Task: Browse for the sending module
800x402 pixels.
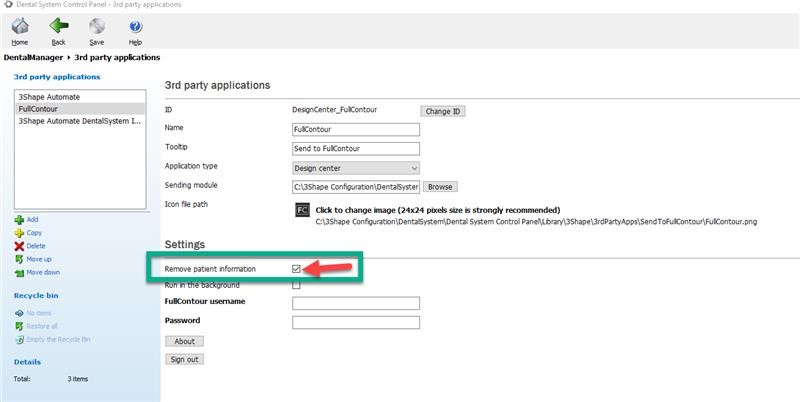Action: pyautogui.click(x=440, y=187)
